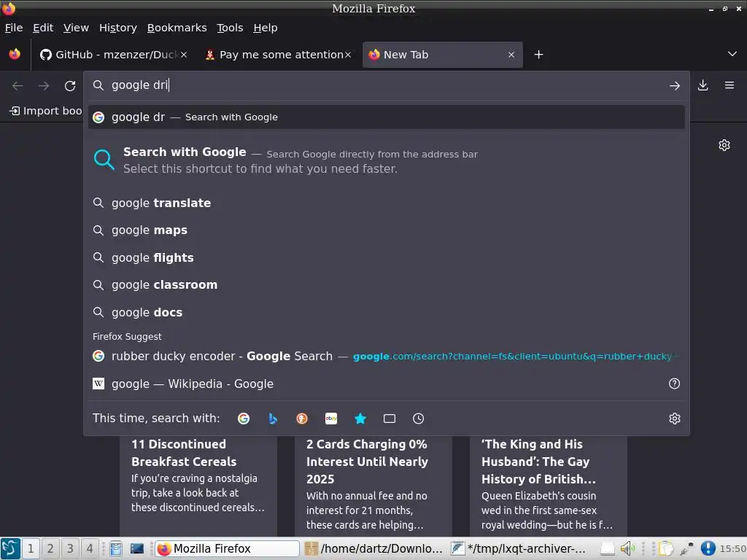
Task: Open the Edit menu
Action: point(43,28)
